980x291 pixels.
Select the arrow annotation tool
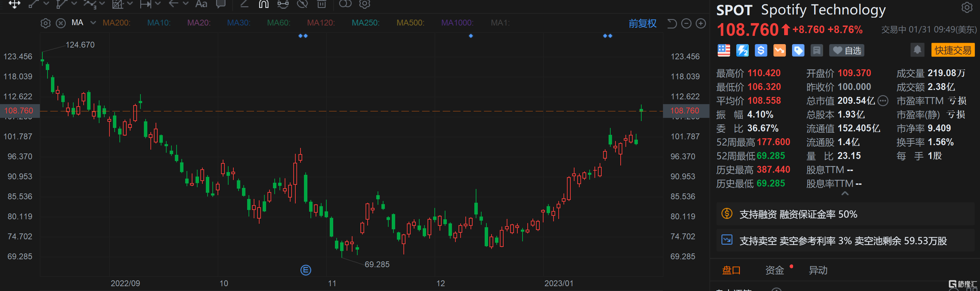pyautogui.click(x=173, y=4)
